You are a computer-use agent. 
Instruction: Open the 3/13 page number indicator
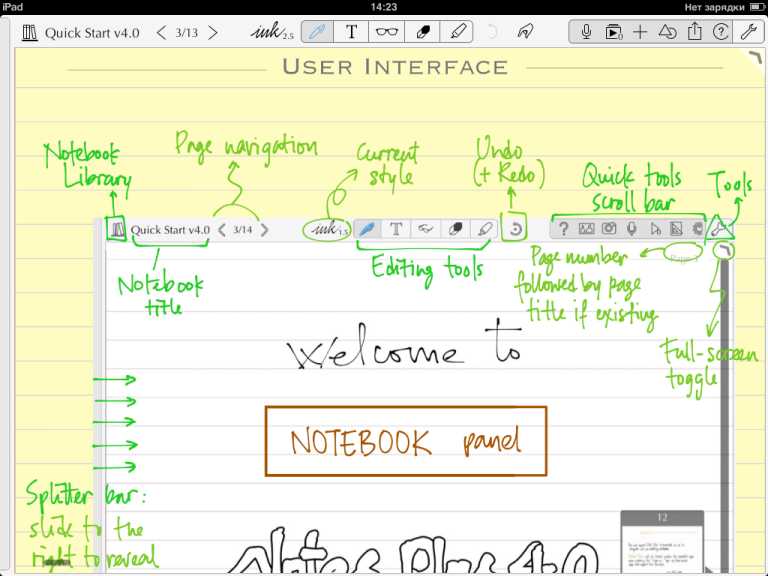tap(187, 33)
